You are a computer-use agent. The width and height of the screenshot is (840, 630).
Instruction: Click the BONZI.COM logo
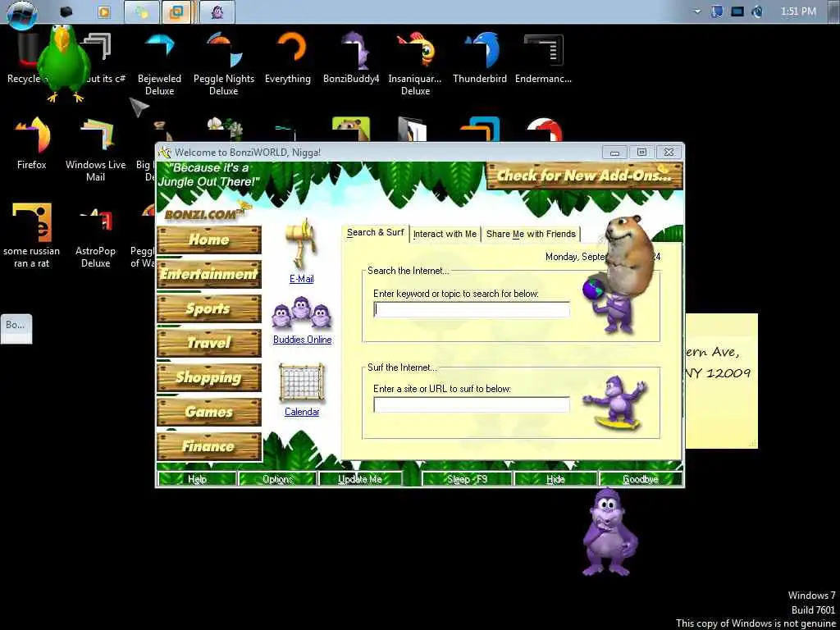coord(204,214)
